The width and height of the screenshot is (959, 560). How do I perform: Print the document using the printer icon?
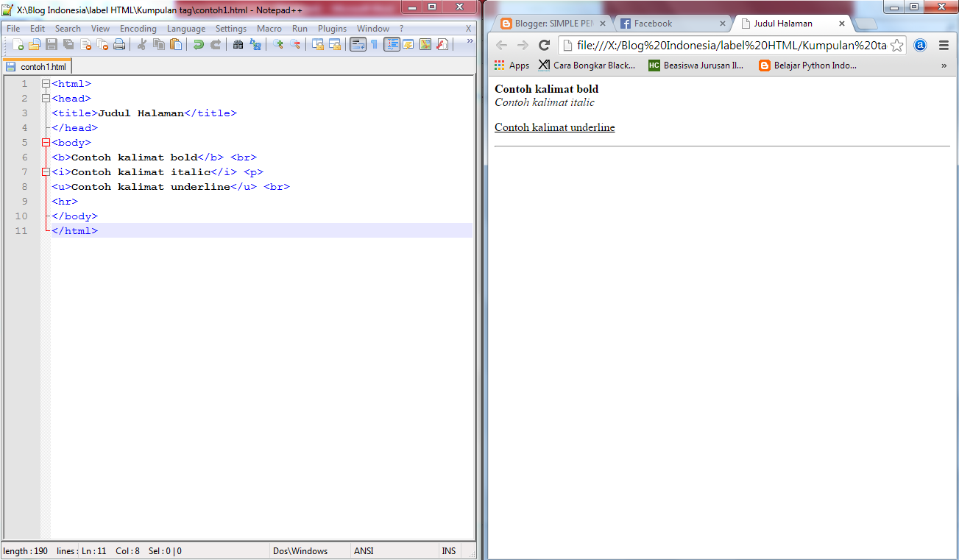click(x=119, y=45)
